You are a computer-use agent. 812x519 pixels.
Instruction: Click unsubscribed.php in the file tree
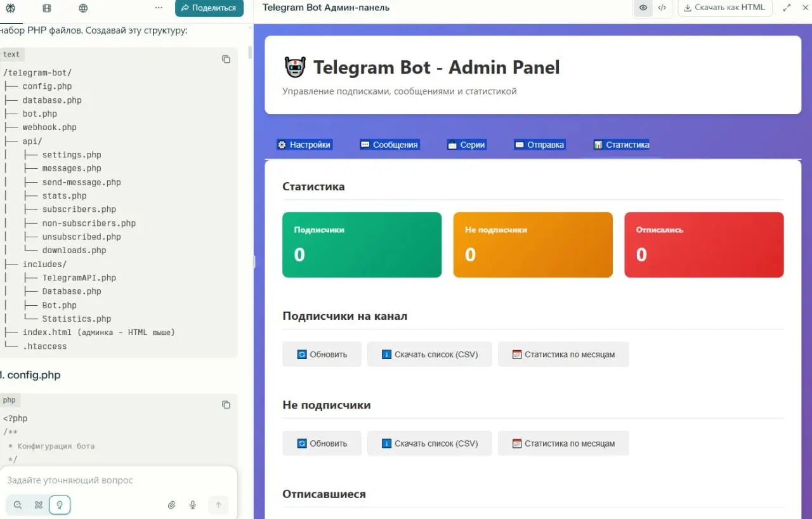pos(82,237)
